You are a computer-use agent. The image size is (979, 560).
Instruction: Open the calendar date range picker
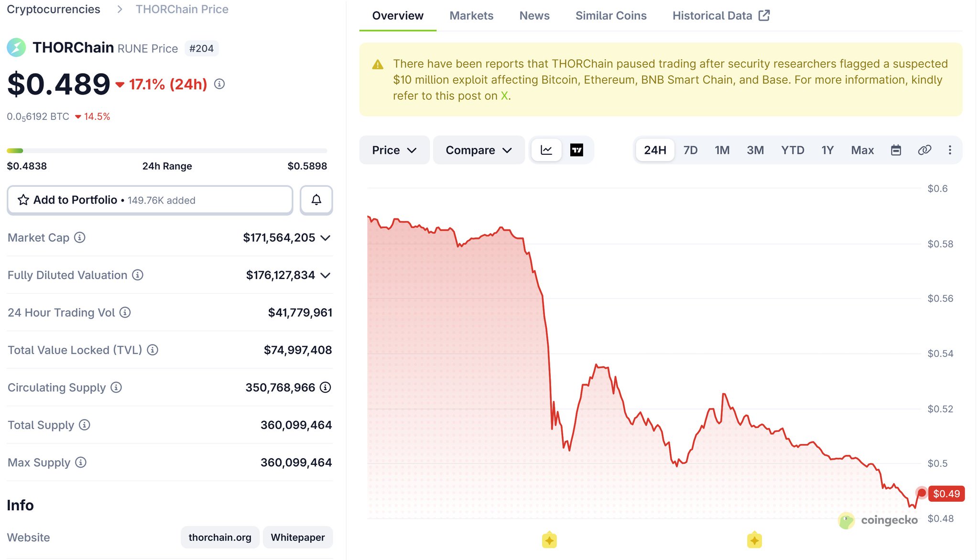[896, 150]
